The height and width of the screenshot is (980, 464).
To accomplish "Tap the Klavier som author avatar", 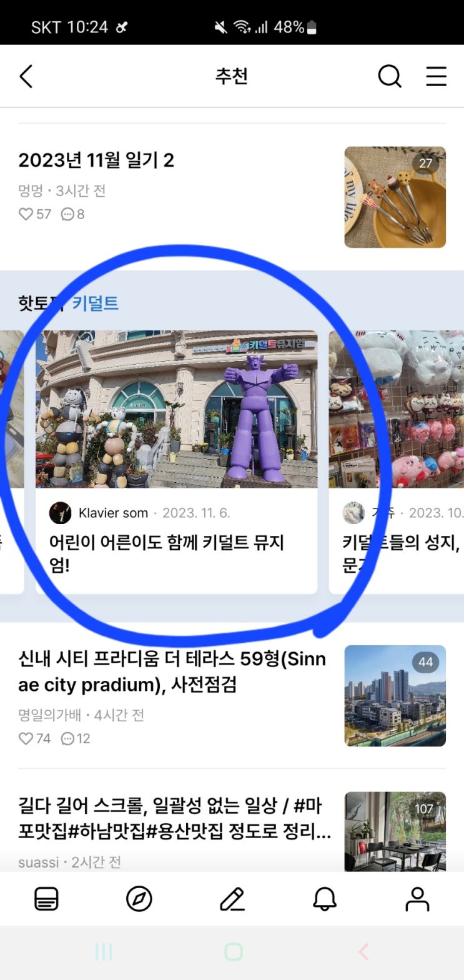I will pyautogui.click(x=61, y=513).
